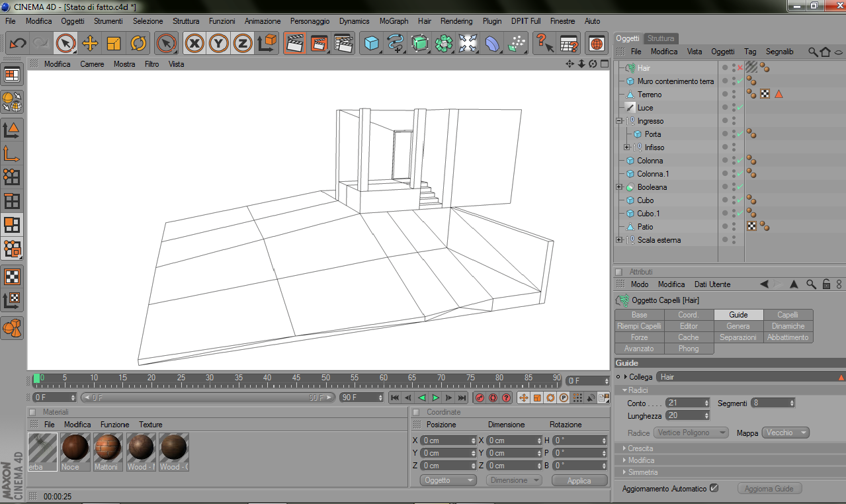Image resolution: width=846 pixels, height=504 pixels.
Task: Click the Applica button in Coordinate panel
Action: (x=579, y=481)
